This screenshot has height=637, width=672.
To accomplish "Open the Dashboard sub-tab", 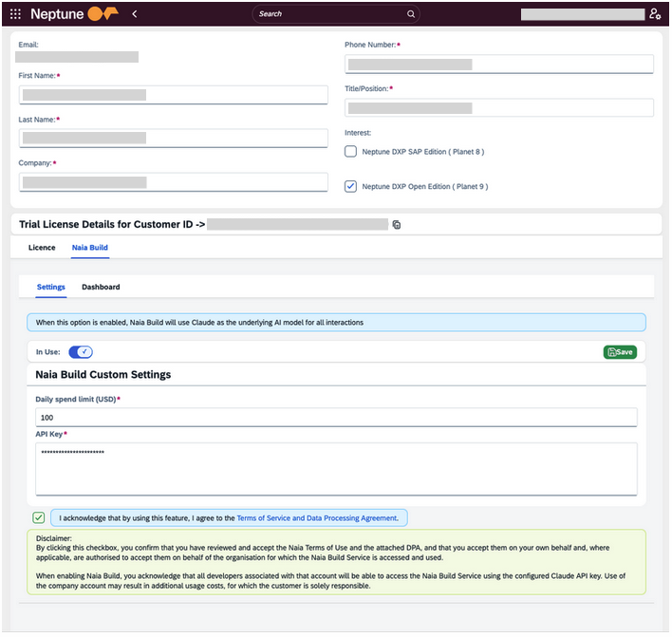I will (101, 287).
